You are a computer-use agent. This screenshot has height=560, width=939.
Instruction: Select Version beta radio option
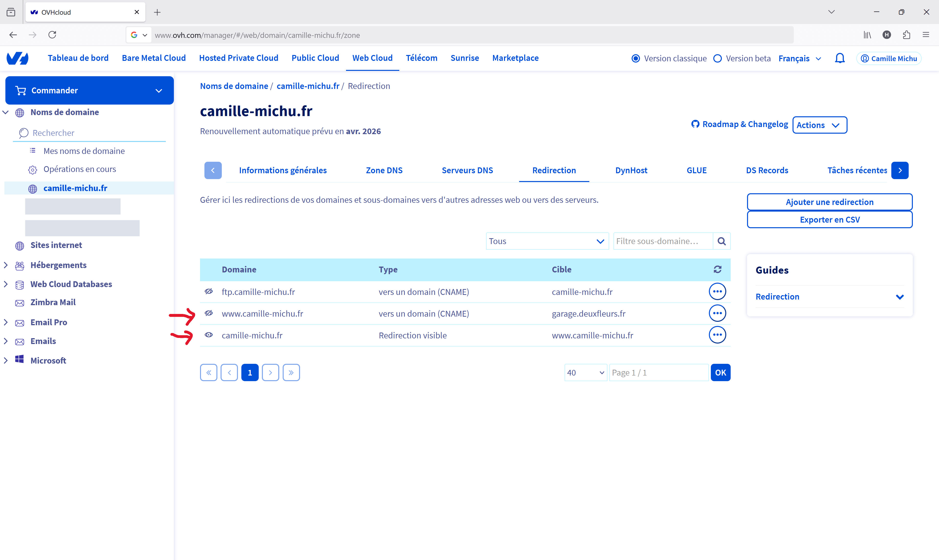pos(717,58)
